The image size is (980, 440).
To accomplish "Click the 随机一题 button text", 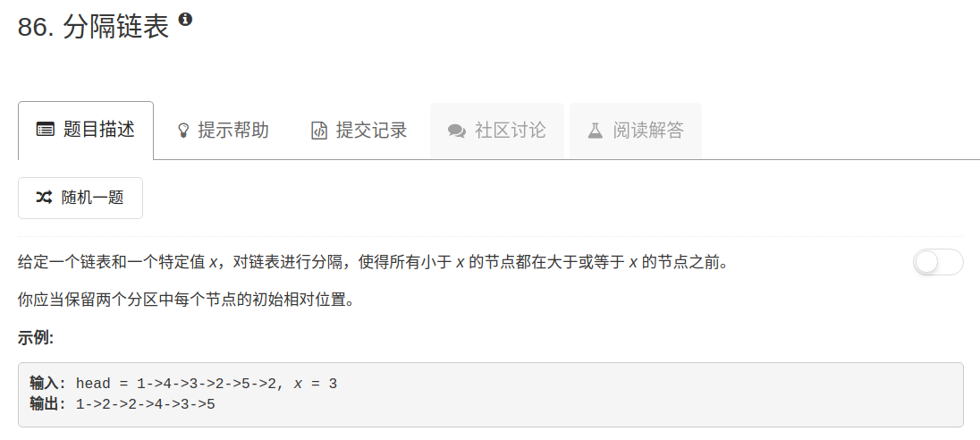I will pyautogui.click(x=92, y=198).
